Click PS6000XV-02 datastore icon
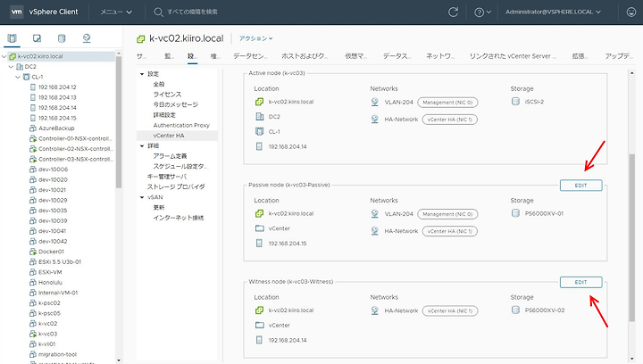The width and height of the screenshot is (643, 364). [515, 310]
